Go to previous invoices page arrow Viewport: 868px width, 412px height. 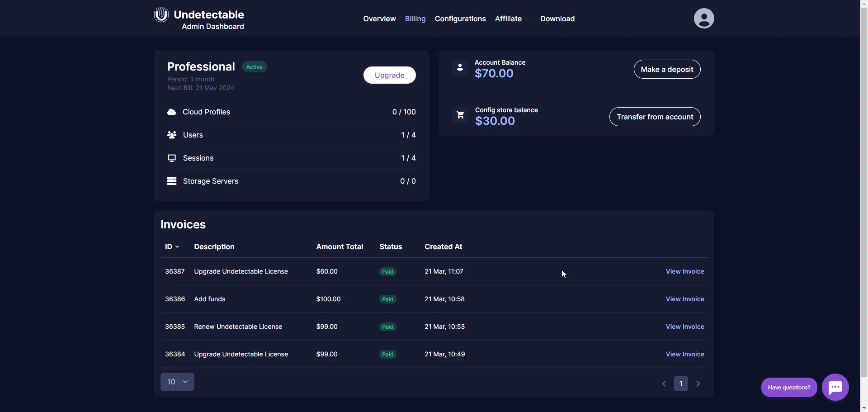(x=664, y=384)
